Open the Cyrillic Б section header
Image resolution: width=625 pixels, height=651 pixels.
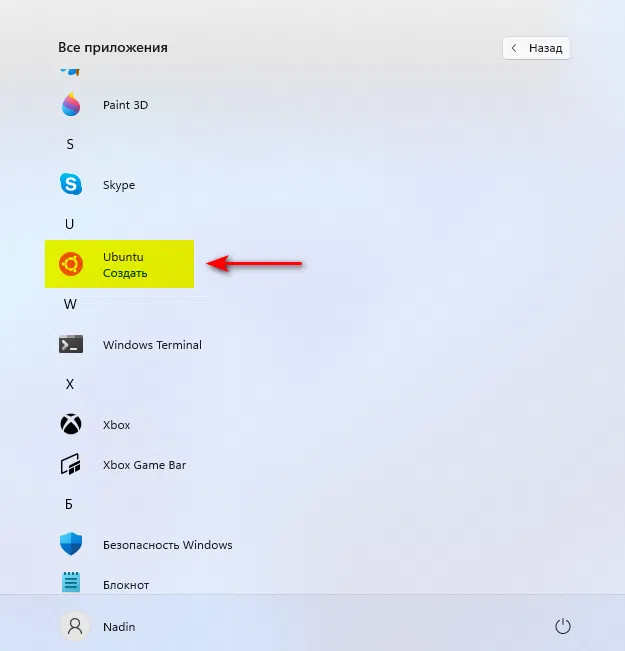[69, 504]
